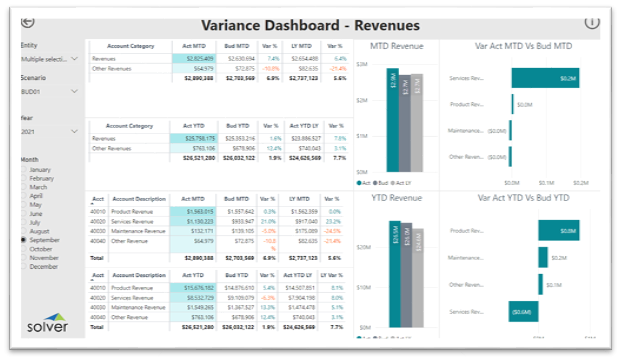Click Other Revenues Act YTD value $763,106 in category table

(x=194, y=148)
